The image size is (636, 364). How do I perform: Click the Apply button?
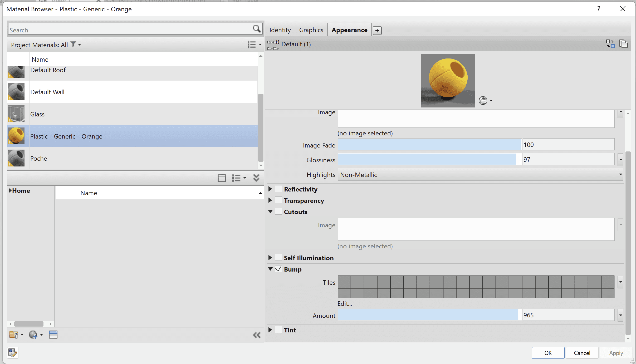pos(616,353)
